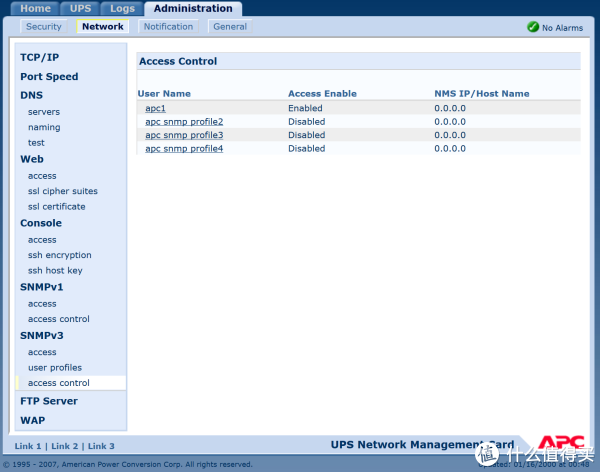600x472 pixels.
Task: Open access under SNMPv1
Action: [x=42, y=304]
